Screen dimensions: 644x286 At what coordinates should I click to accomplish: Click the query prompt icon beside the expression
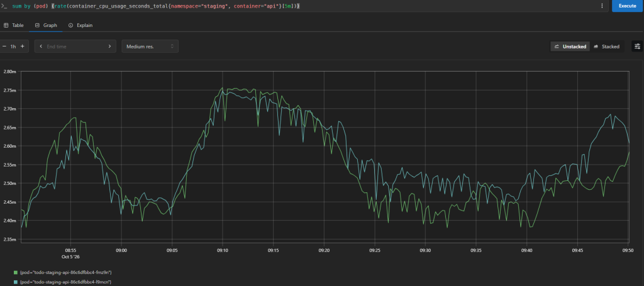pos(4,6)
